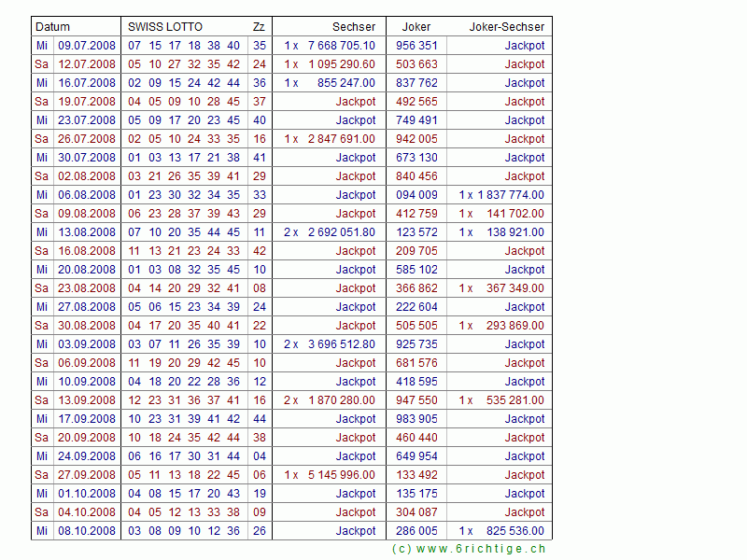Select the Zz column header
The height and width of the screenshot is (560, 747).
(258, 27)
